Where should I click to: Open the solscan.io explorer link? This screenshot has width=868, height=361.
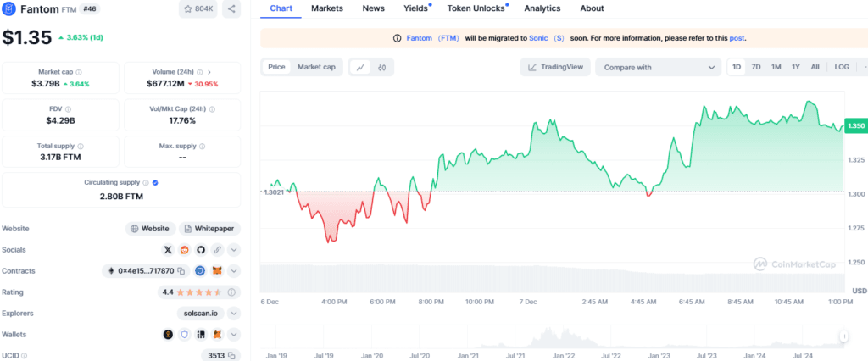201,313
